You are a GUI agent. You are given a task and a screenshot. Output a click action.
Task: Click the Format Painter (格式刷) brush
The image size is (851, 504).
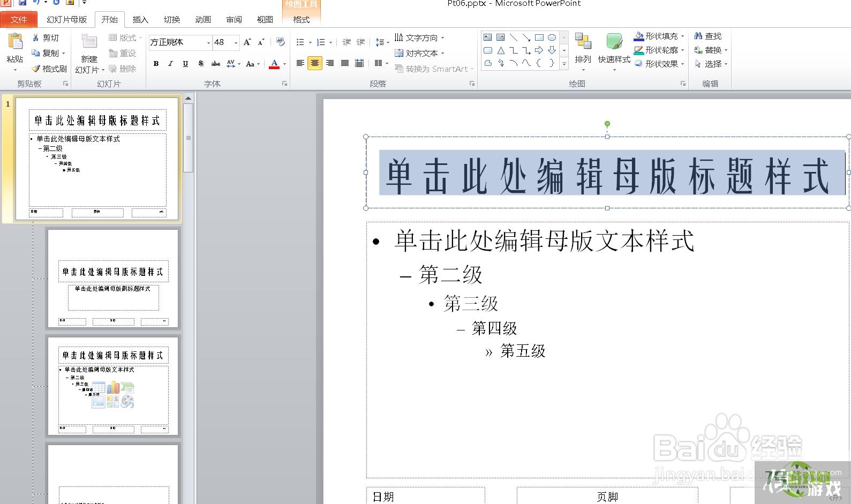[x=36, y=69]
